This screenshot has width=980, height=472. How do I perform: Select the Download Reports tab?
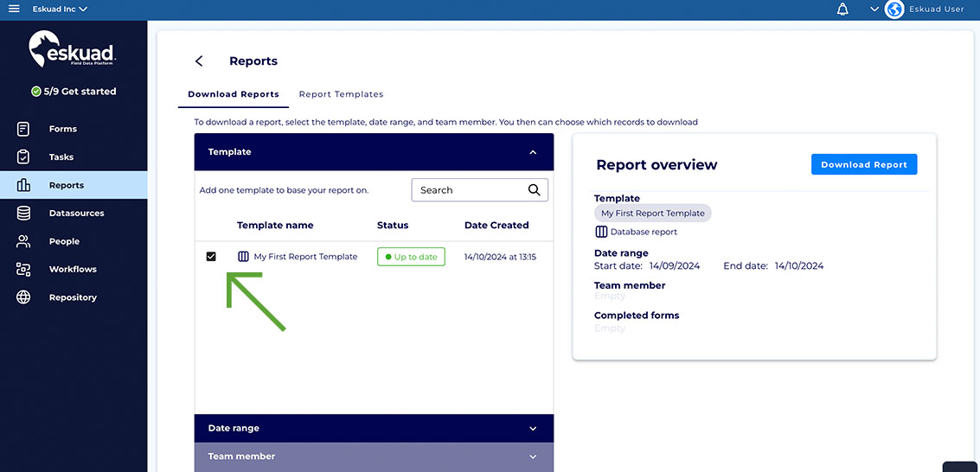point(234,94)
